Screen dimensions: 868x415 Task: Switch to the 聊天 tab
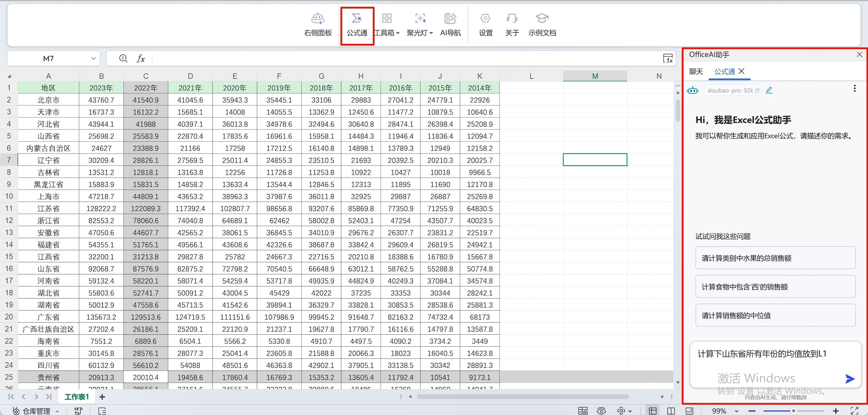coord(696,72)
